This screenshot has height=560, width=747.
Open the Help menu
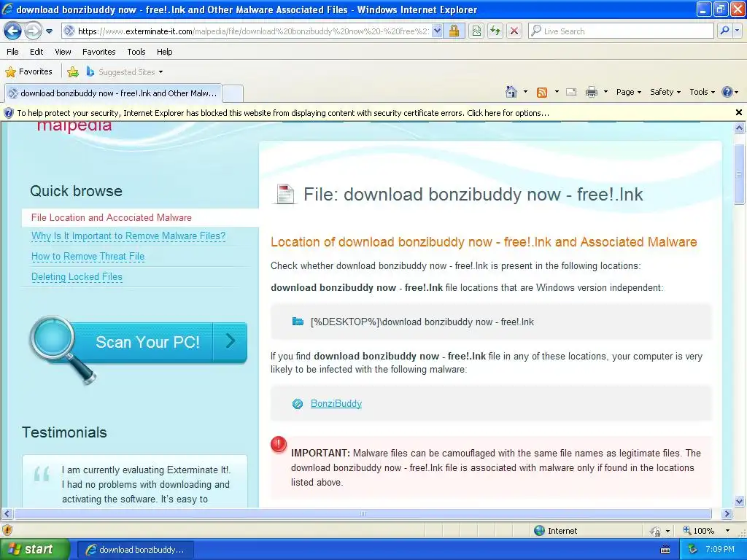[164, 52]
